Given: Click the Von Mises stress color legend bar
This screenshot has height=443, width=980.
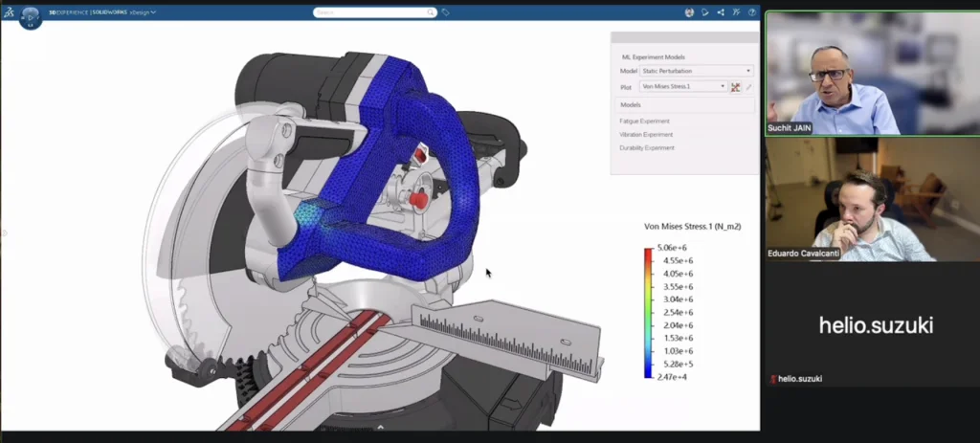Looking at the screenshot, I should [649, 312].
